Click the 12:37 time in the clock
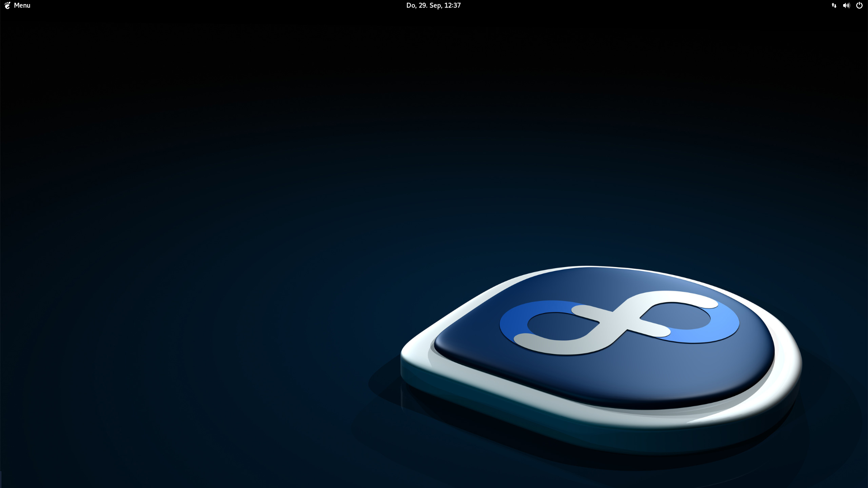The image size is (868, 488). pyautogui.click(x=452, y=5)
